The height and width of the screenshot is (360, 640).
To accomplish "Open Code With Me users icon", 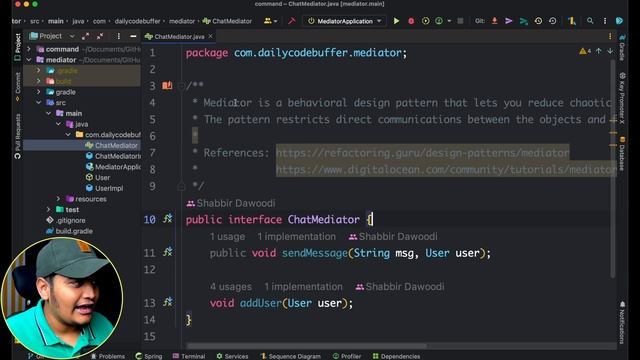I will click(269, 21).
